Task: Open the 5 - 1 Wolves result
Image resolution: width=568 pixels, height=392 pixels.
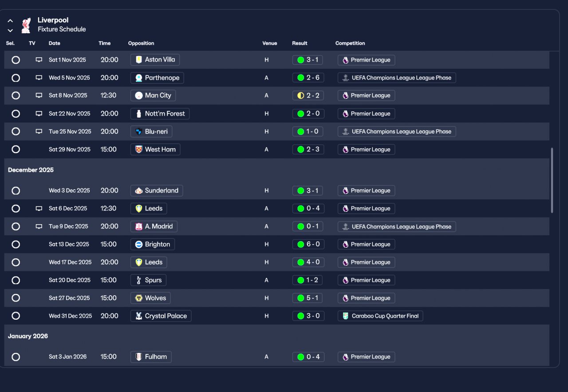Action: [308, 298]
